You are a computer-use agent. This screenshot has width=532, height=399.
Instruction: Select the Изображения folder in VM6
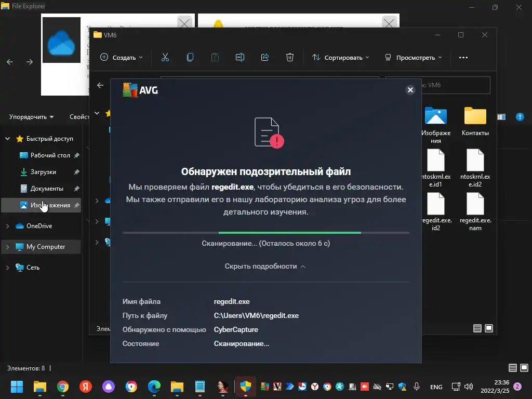[436, 125]
